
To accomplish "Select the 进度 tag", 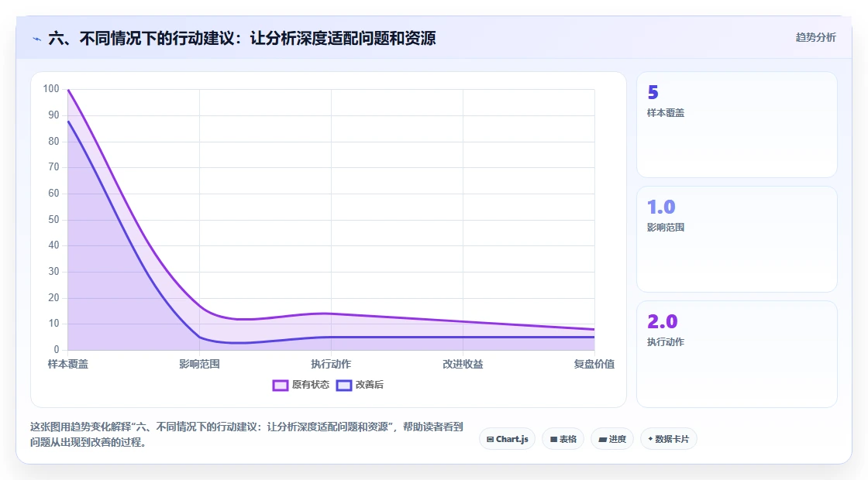I will (x=612, y=439).
